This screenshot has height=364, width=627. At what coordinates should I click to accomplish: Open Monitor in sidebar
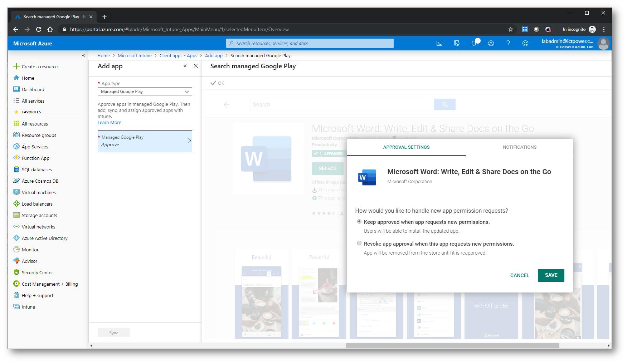pyautogui.click(x=30, y=250)
